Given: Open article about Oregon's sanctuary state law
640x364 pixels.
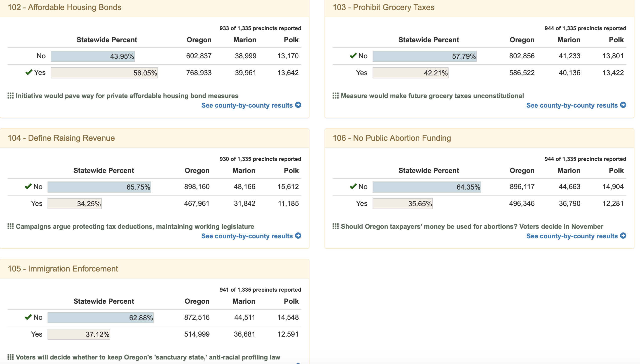Looking at the screenshot, I should pyautogui.click(x=148, y=357).
